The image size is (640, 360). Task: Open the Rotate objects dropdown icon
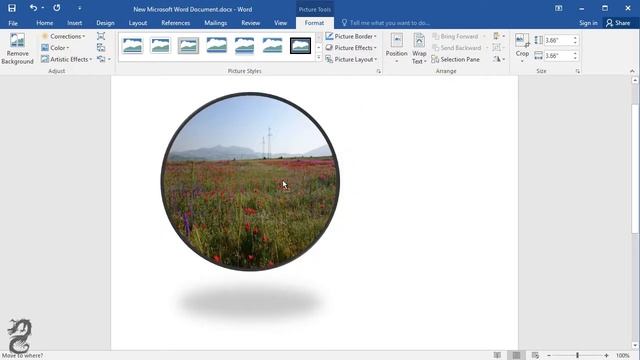[498, 59]
